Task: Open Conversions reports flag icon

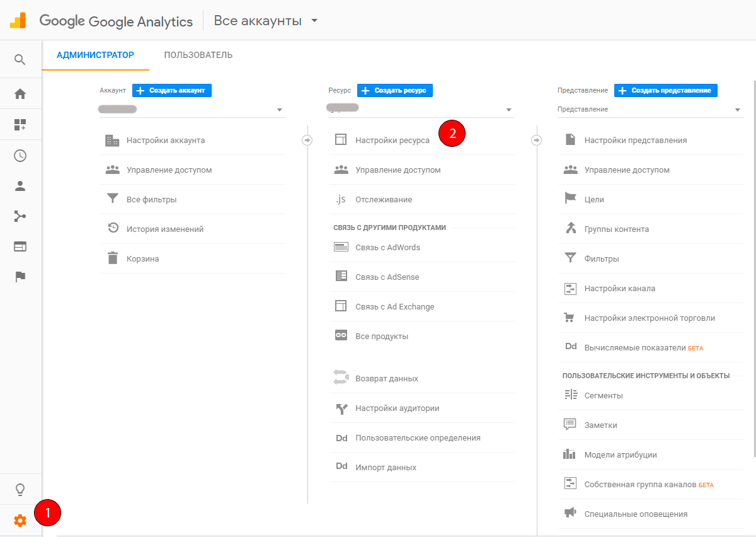Action: click(x=20, y=277)
